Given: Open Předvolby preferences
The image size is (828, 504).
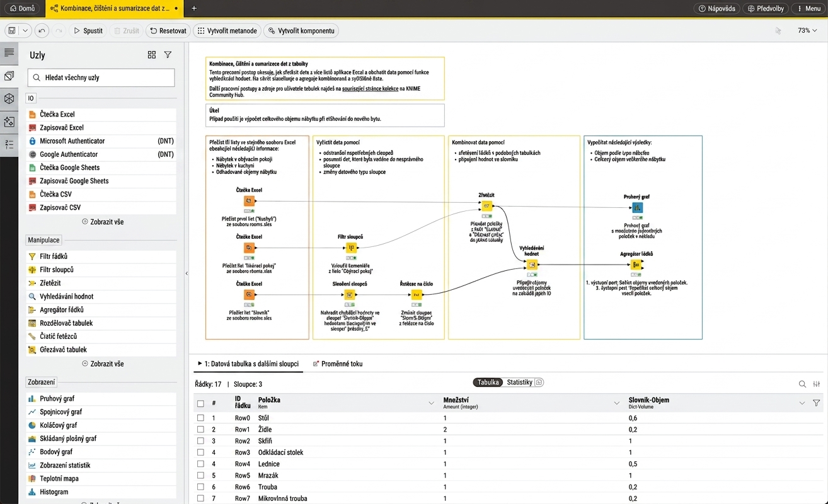Looking at the screenshot, I should tap(766, 9).
